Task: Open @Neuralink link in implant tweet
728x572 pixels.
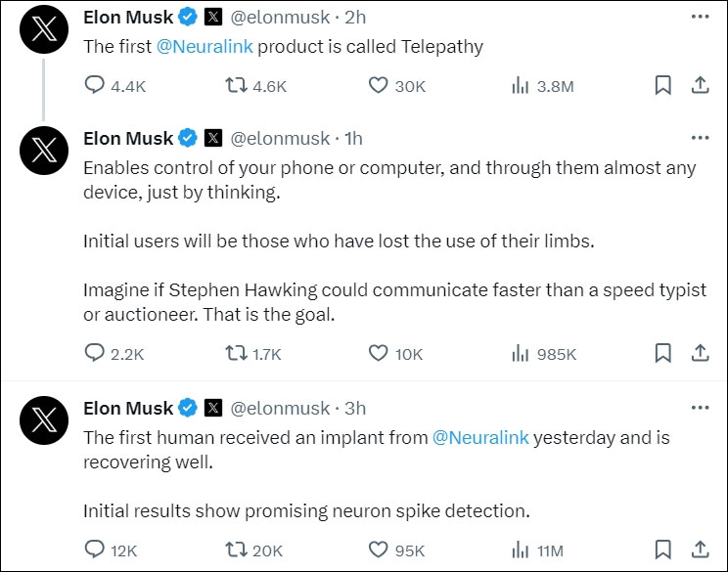Action: tap(480, 437)
